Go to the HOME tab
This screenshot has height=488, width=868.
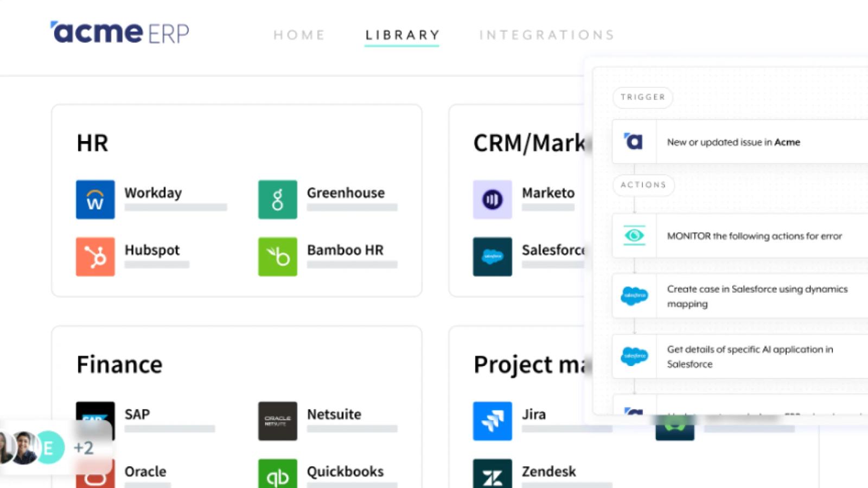299,35
